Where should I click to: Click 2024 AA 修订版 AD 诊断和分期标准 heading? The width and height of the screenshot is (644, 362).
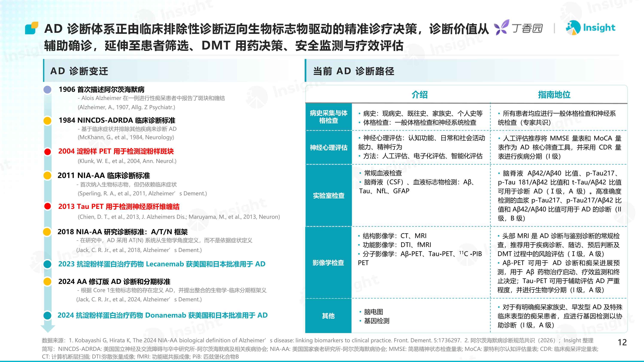[114, 282]
